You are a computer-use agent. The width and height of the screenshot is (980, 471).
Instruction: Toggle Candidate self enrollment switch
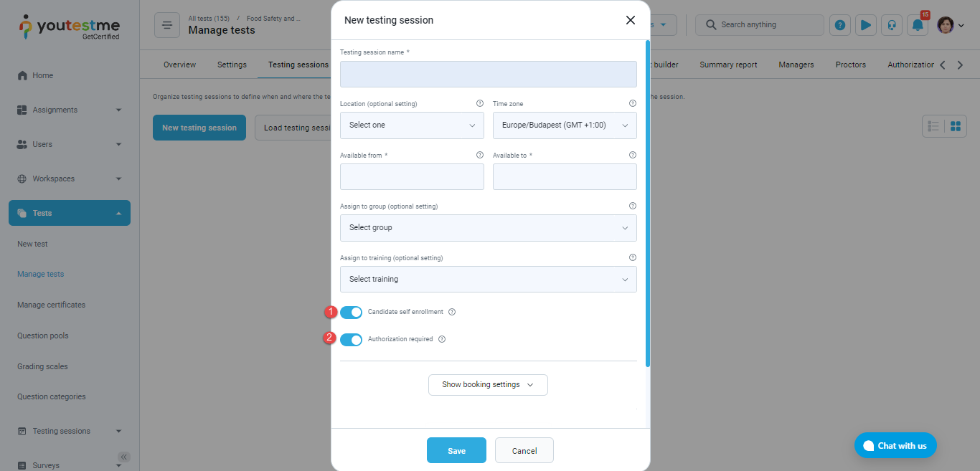351,313
